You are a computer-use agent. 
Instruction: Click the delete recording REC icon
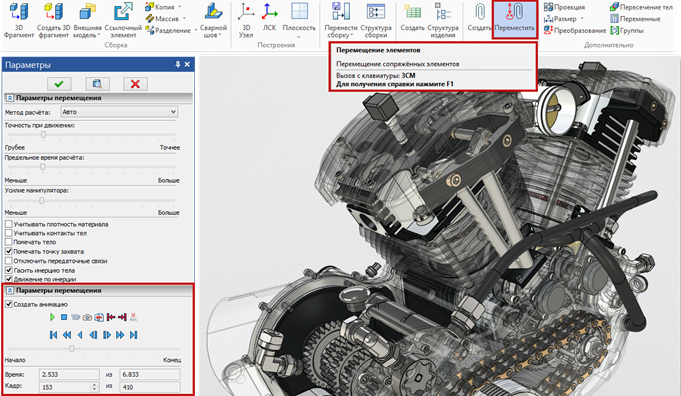133,317
